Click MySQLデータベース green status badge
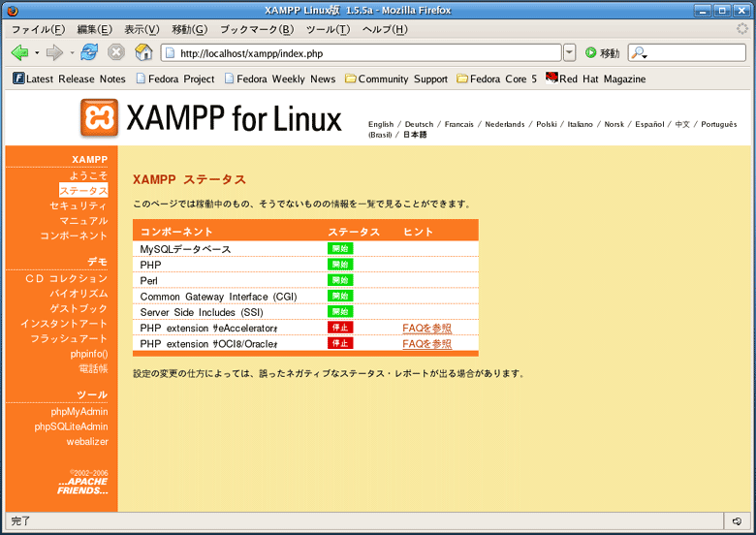 click(340, 249)
